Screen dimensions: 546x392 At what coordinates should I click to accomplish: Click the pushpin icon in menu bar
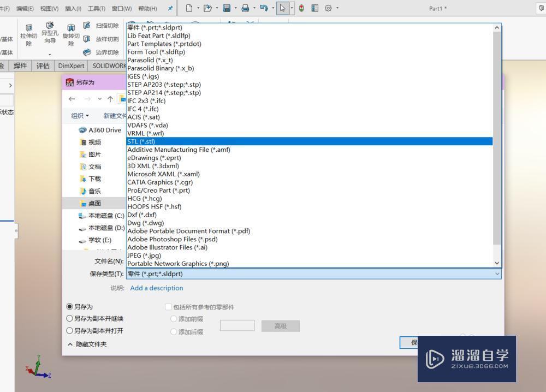(x=170, y=8)
